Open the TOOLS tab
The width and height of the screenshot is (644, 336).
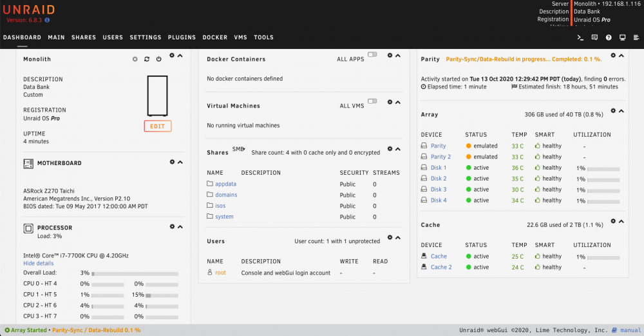[263, 37]
